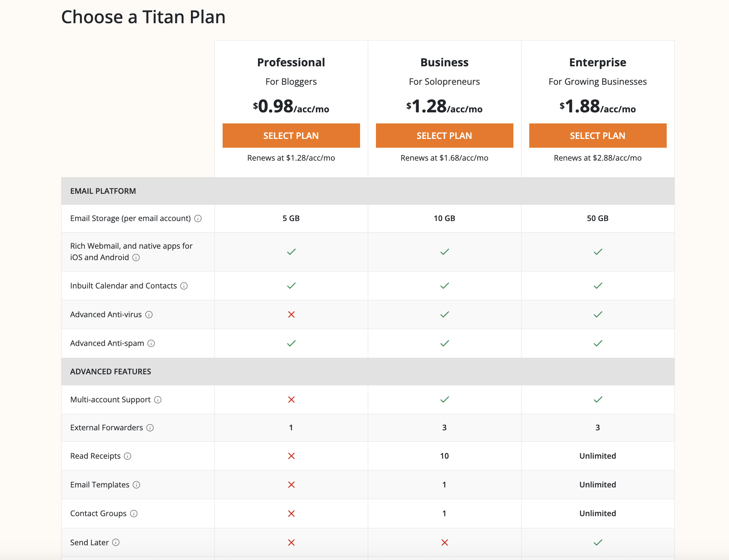
Task: Click Business External Forwarders value '3'
Action: coord(444,428)
